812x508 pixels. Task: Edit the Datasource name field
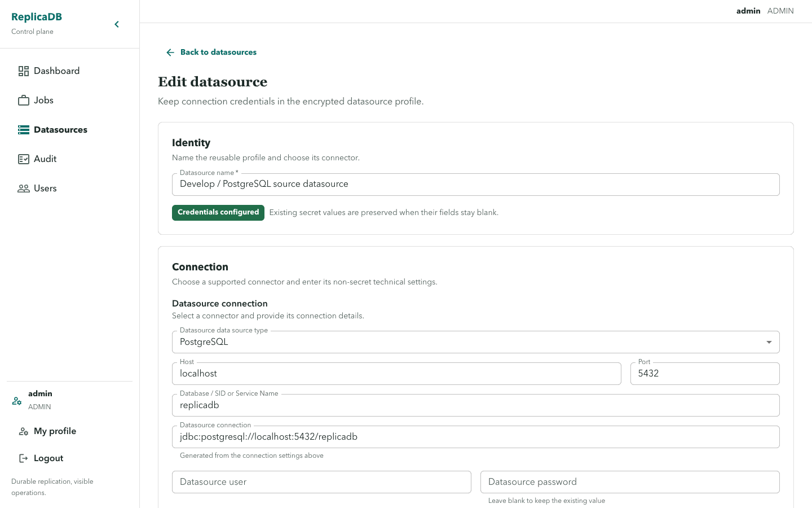[475, 185]
